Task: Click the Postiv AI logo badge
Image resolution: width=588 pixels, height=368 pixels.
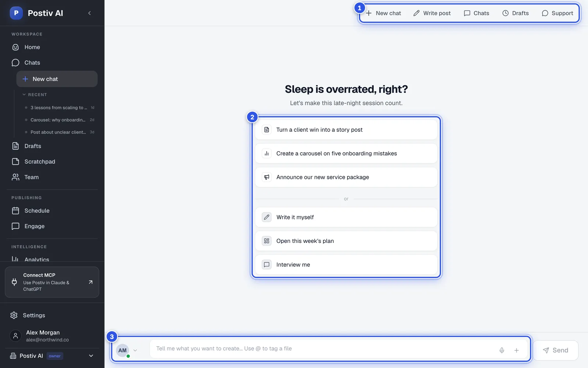Action: click(16, 13)
